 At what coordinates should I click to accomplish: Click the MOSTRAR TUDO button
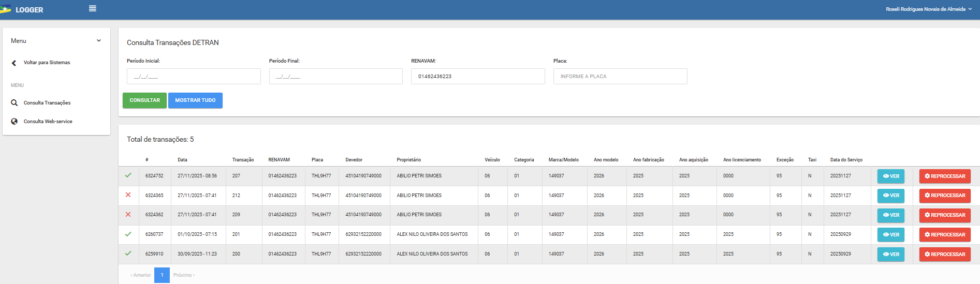pyautogui.click(x=195, y=100)
